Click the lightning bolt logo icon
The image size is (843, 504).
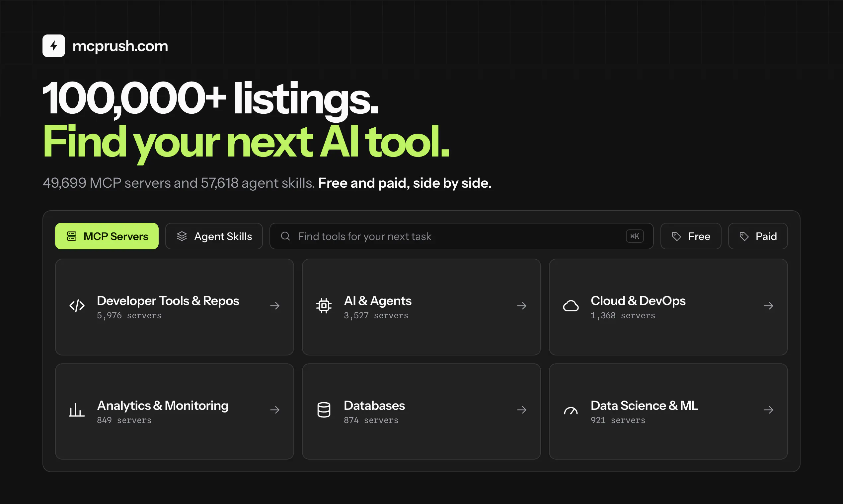[54, 46]
